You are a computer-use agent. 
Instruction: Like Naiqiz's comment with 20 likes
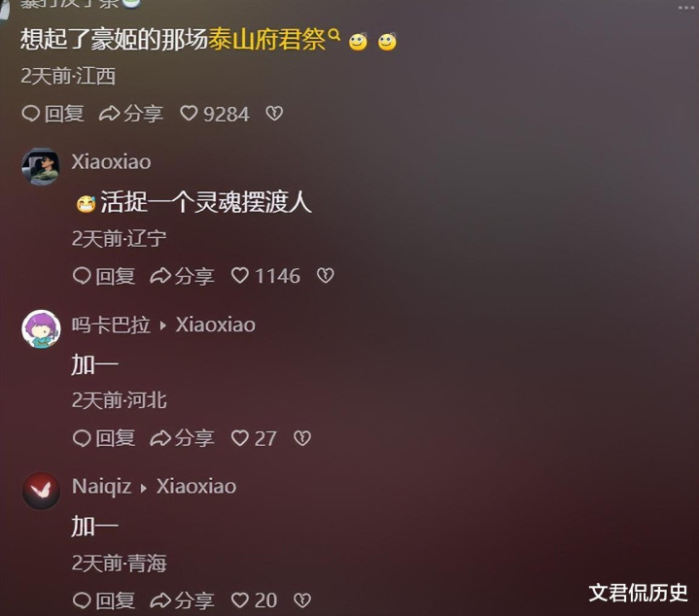tap(254, 600)
